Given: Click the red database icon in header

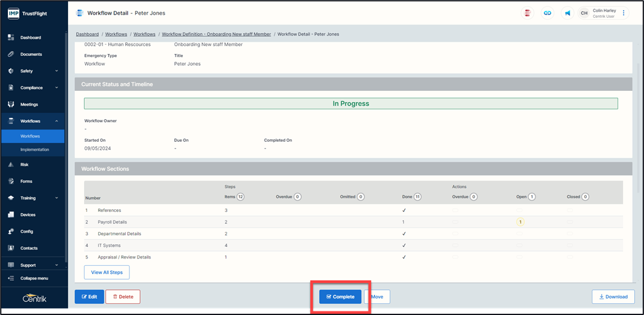Looking at the screenshot, I should [x=527, y=13].
